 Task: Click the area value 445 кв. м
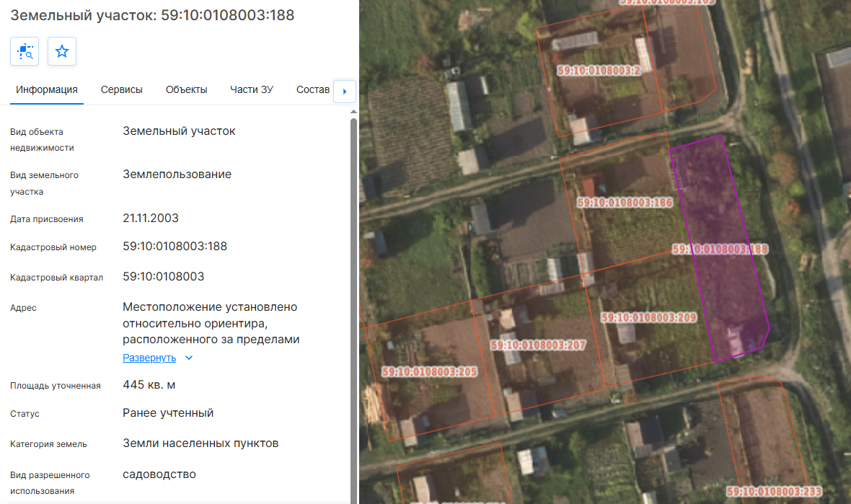149,385
